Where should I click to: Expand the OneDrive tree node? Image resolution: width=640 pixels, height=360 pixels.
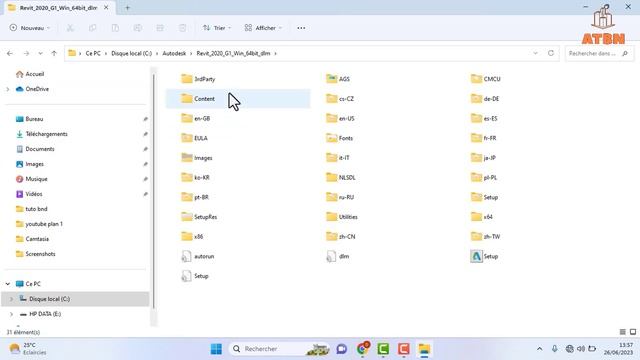(x=8, y=89)
